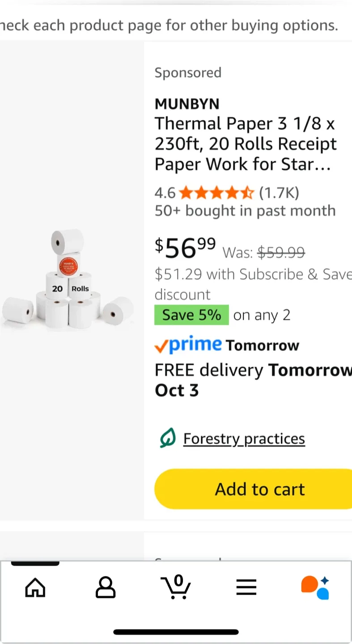The height and width of the screenshot is (644, 352).
Task: Go to the Home tab icon
Action: [x=35, y=588]
